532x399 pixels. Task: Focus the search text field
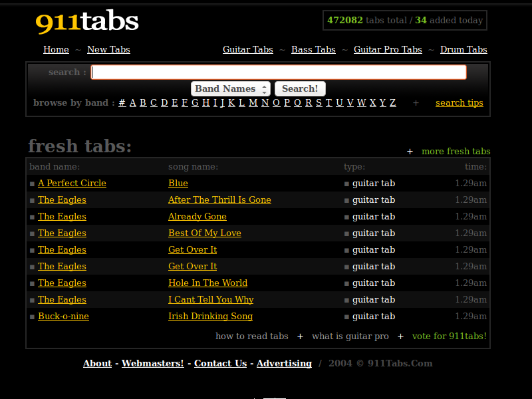278,72
